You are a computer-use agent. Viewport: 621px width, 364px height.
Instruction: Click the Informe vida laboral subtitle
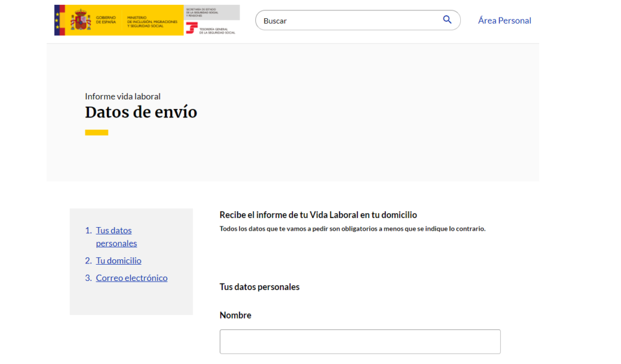(x=123, y=96)
